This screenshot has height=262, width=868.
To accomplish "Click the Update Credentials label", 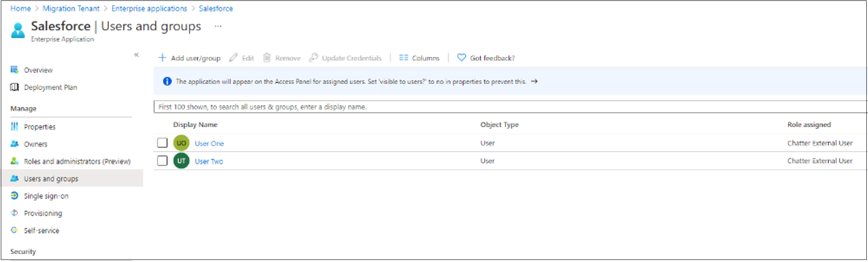I will point(352,58).
